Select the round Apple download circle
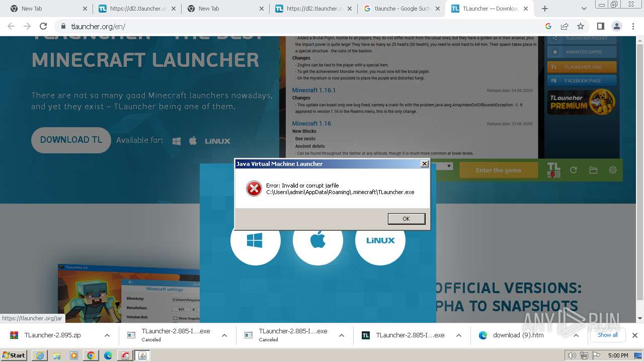 tap(318, 240)
